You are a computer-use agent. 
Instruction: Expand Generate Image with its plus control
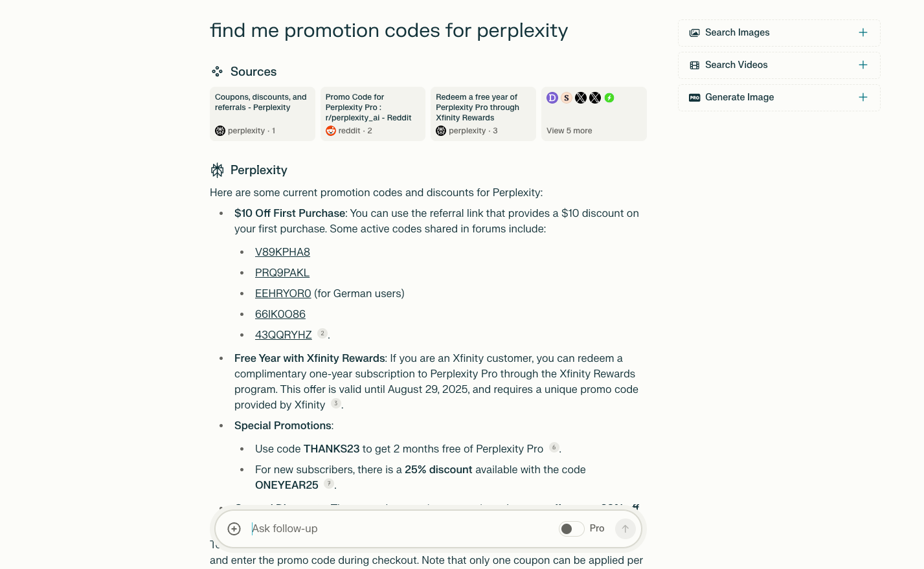863,97
